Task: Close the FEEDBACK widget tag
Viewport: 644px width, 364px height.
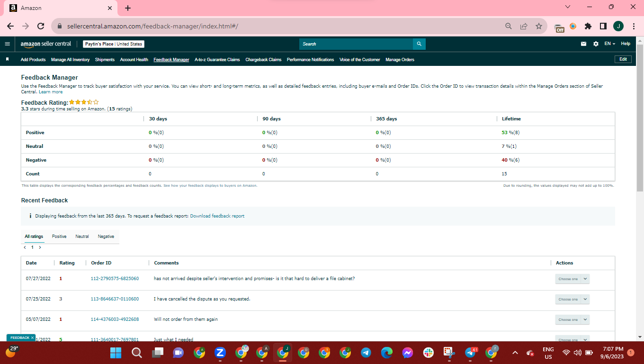Action: click(x=33, y=337)
